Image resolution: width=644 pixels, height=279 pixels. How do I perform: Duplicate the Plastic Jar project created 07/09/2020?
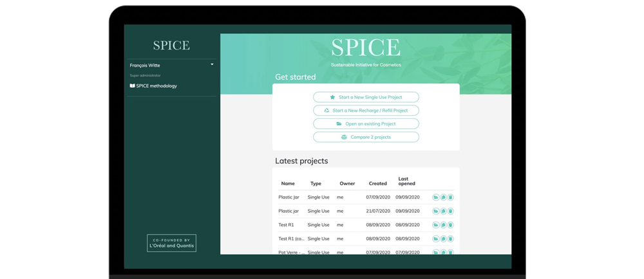(x=443, y=197)
